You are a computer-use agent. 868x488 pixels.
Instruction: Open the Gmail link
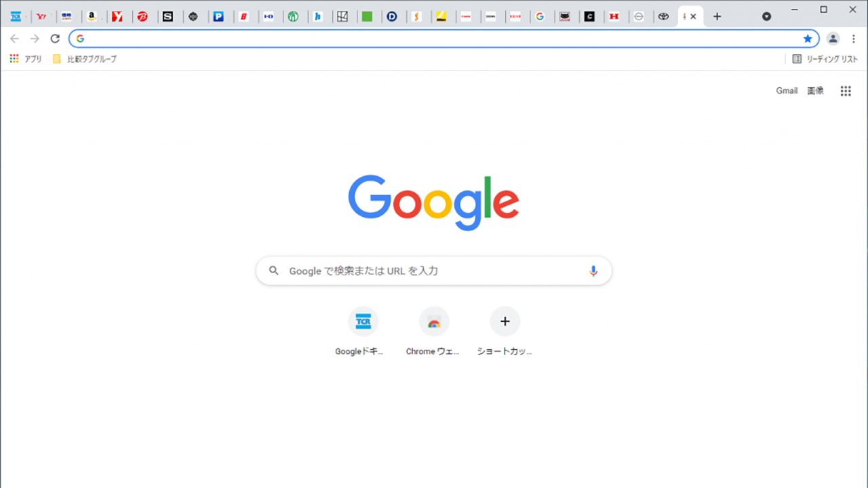coord(787,90)
